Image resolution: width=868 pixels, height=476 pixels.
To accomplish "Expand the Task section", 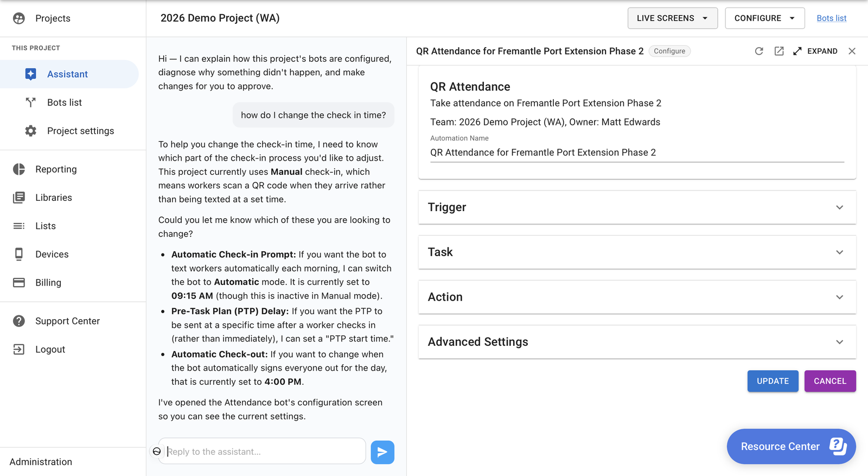I will click(x=637, y=252).
